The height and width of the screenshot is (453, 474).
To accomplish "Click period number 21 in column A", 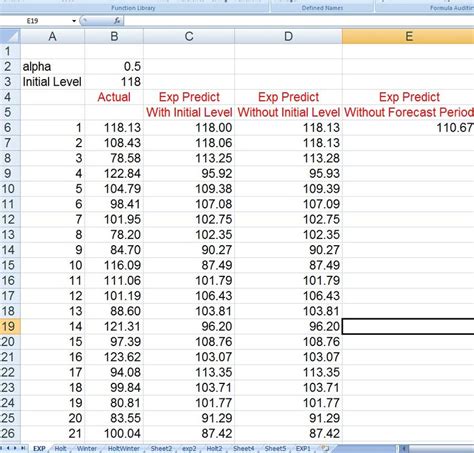I will coord(52,433).
